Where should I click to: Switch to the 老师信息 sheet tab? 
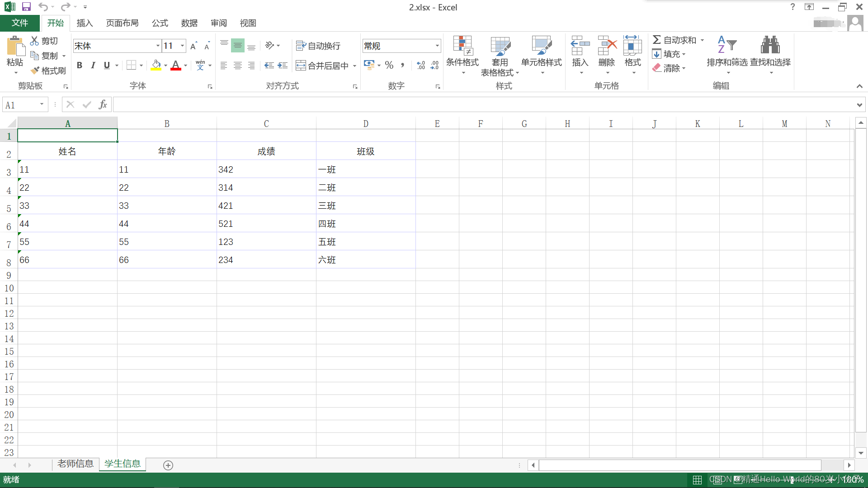coord(75,464)
